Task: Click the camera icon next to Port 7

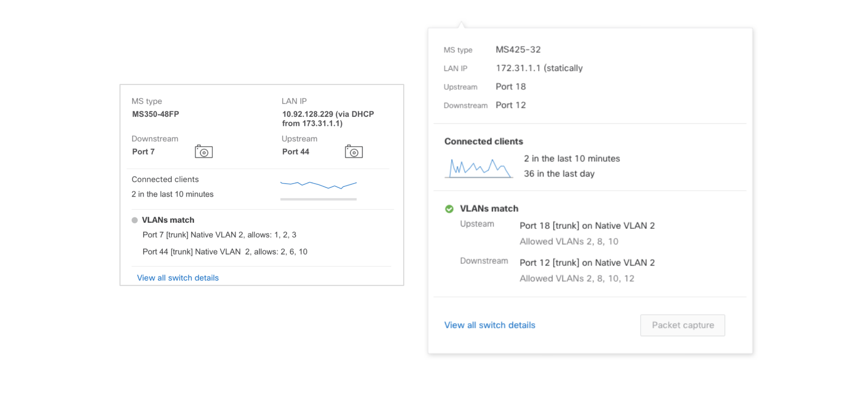Action: [x=204, y=152]
